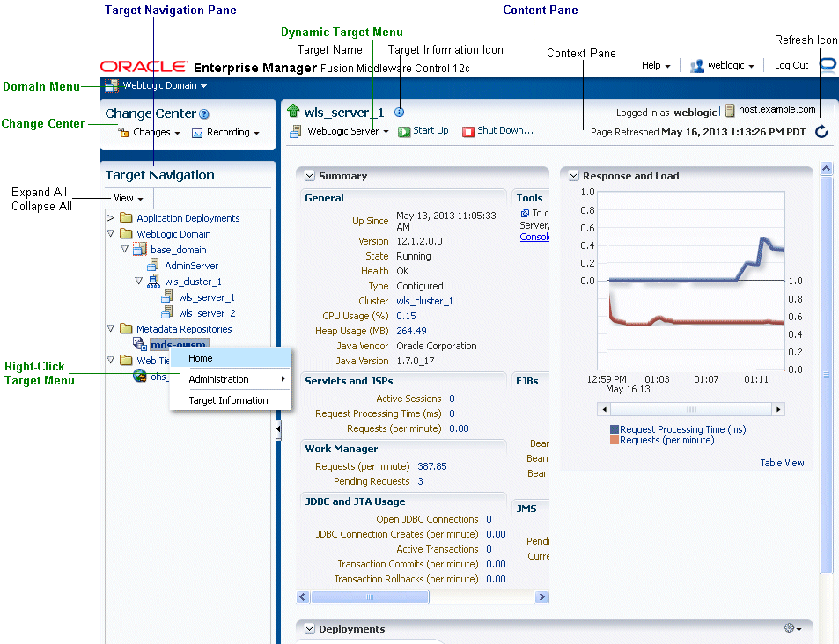839x644 pixels.
Task: Click the chart slider left arrow
Action: click(604, 409)
